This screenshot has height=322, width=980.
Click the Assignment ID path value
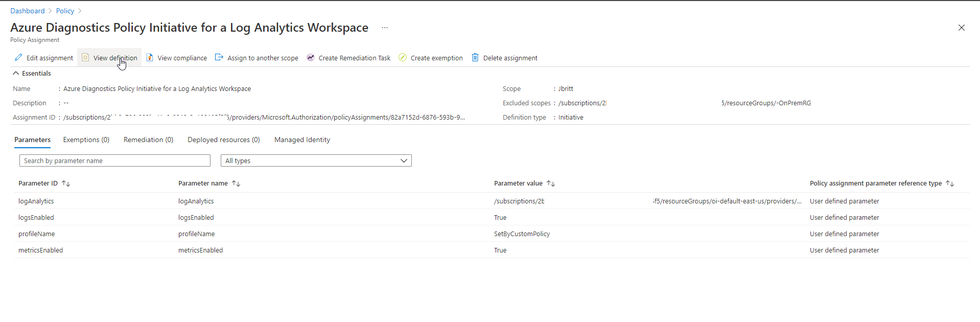click(x=264, y=117)
